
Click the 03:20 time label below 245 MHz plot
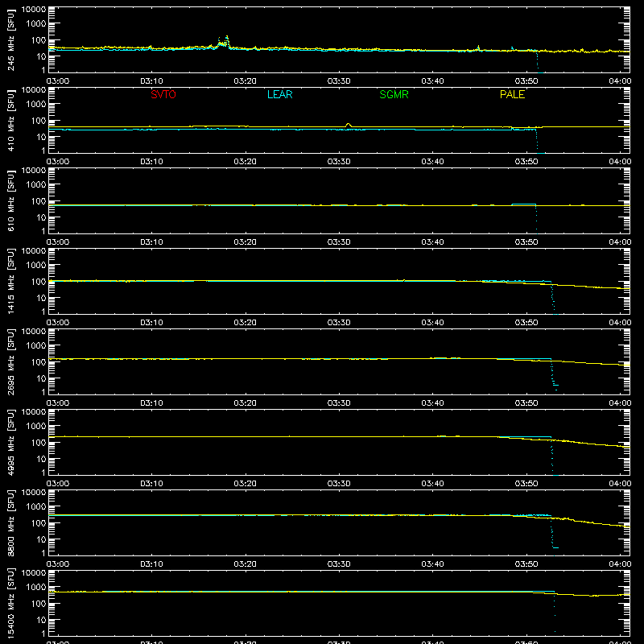click(246, 81)
